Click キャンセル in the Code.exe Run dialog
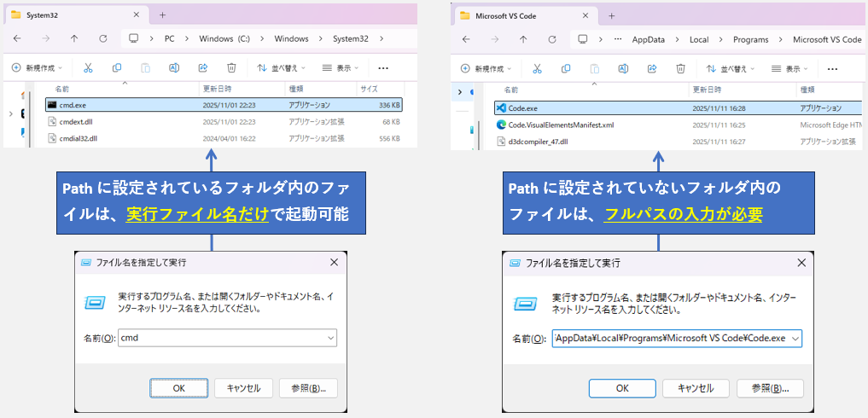Screen dimensions: 868x418 coord(696,388)
